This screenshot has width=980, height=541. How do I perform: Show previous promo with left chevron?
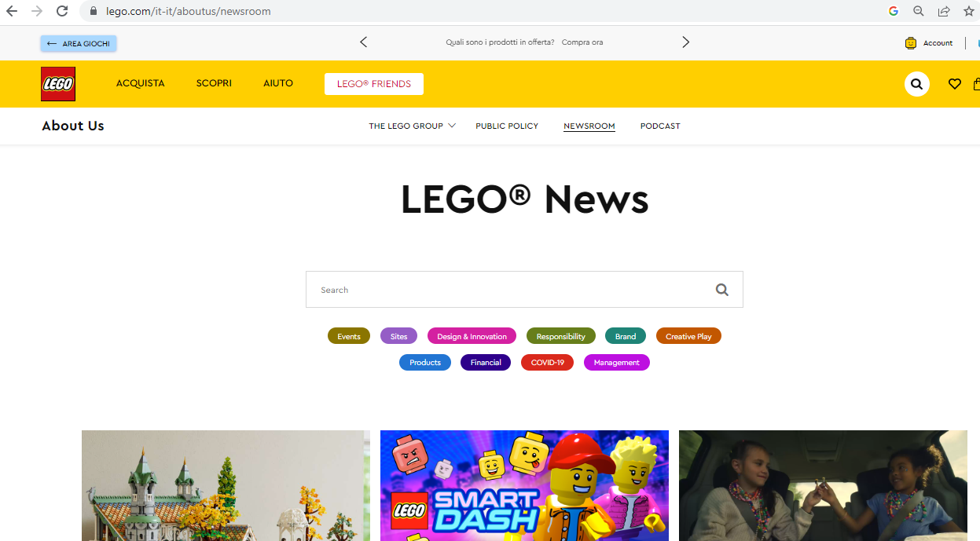tap(363, 42)
